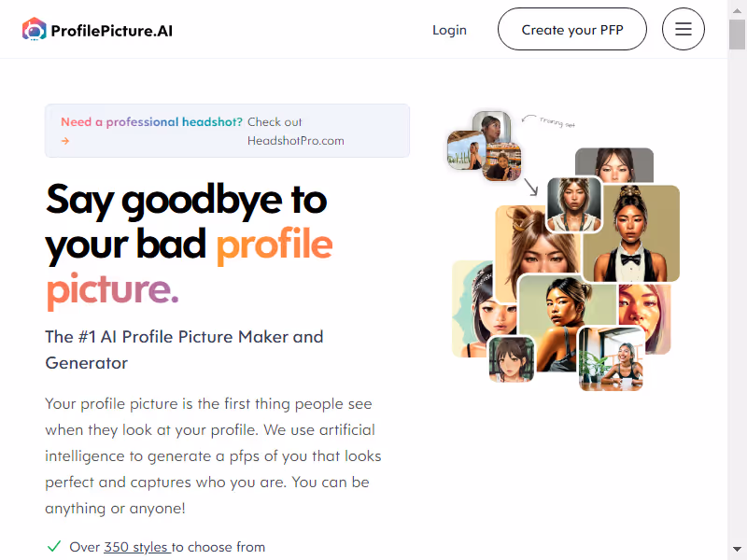Viewport: 747px width, 560px height.
Task: Click the Login link
Action: point(449,29)
